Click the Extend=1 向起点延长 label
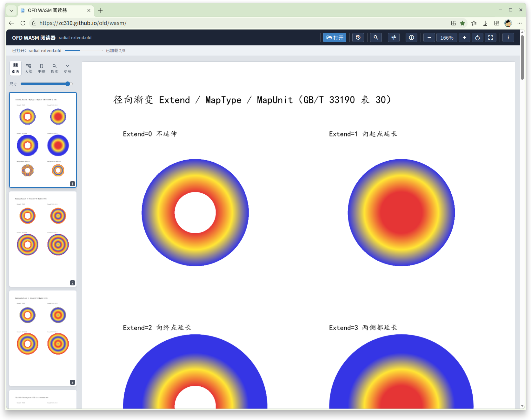This screenshot has width=531, height=420. [363, 134]
